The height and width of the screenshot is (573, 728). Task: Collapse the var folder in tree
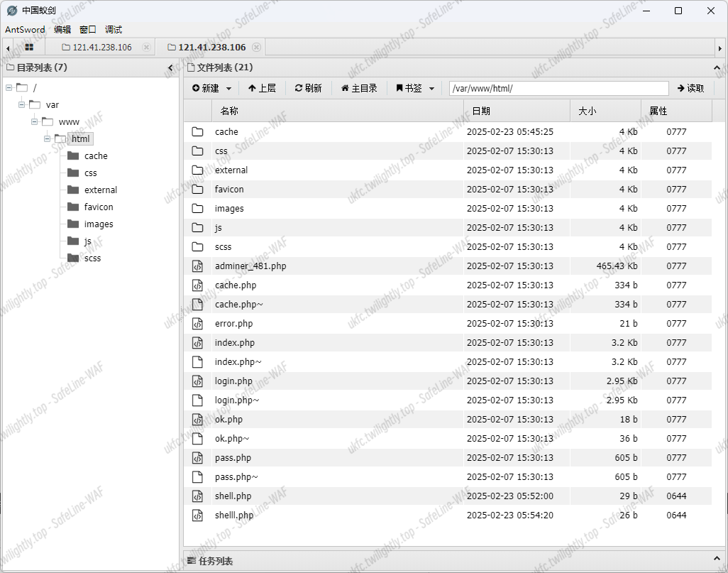click(21, 104)
